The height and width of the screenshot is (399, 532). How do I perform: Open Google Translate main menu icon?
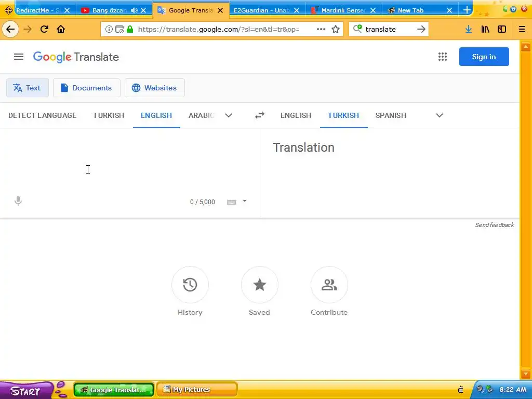pos(19,57)
